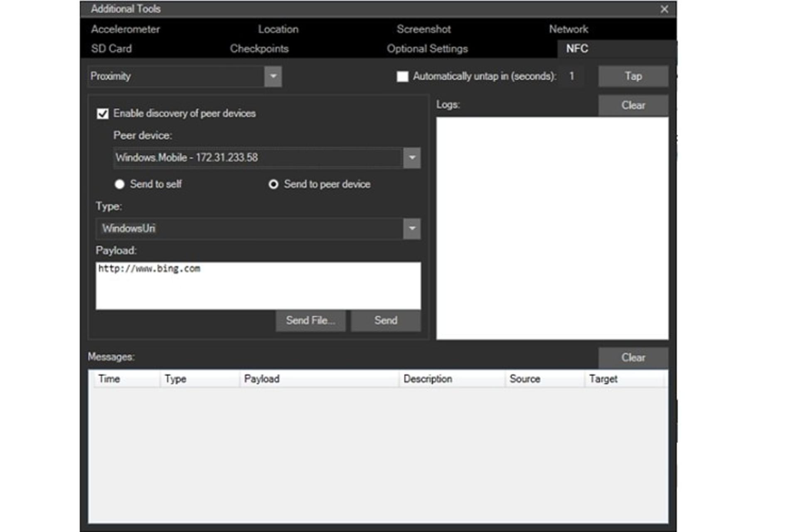Image resolution: width=798 pixels, height=532 pixels.
Task: Click inside the Payload text box
Action: 258,286
